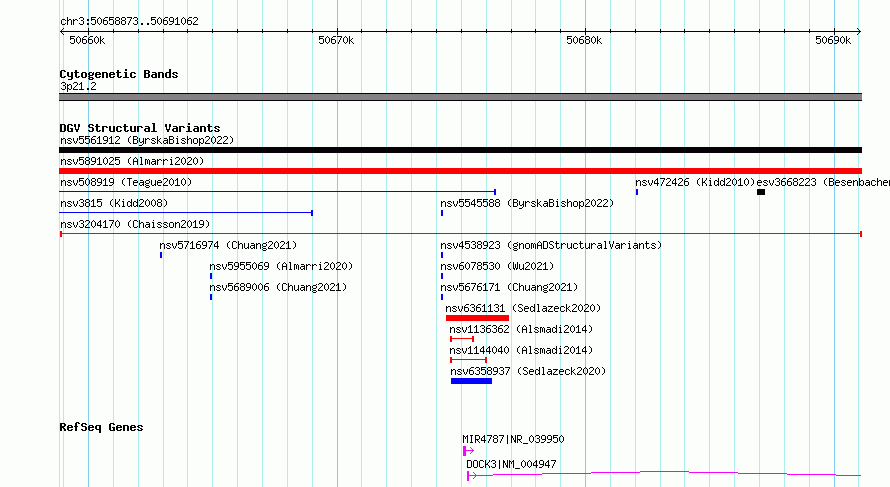Select nsv472426 (Kidd2010) label

[x=695, y=182]
